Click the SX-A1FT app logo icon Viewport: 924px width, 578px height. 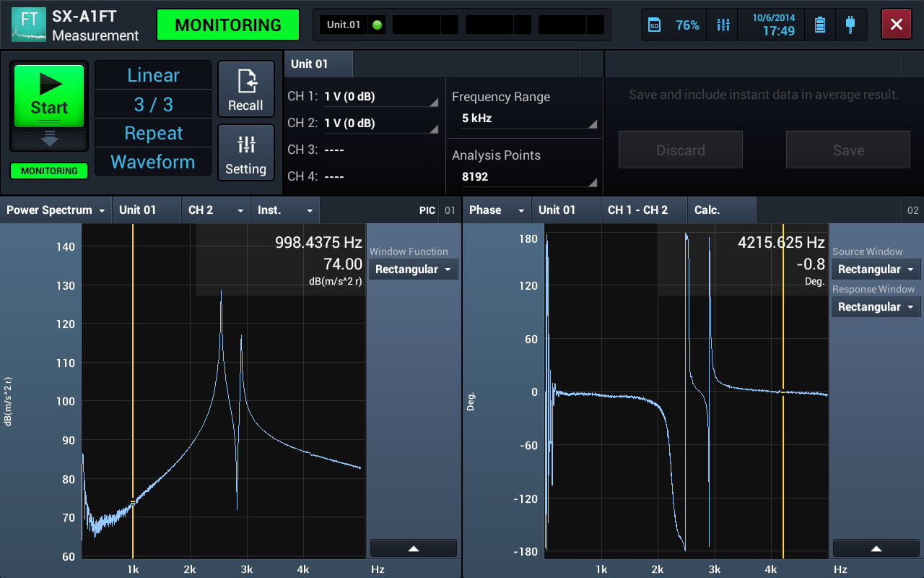(29, 25)
